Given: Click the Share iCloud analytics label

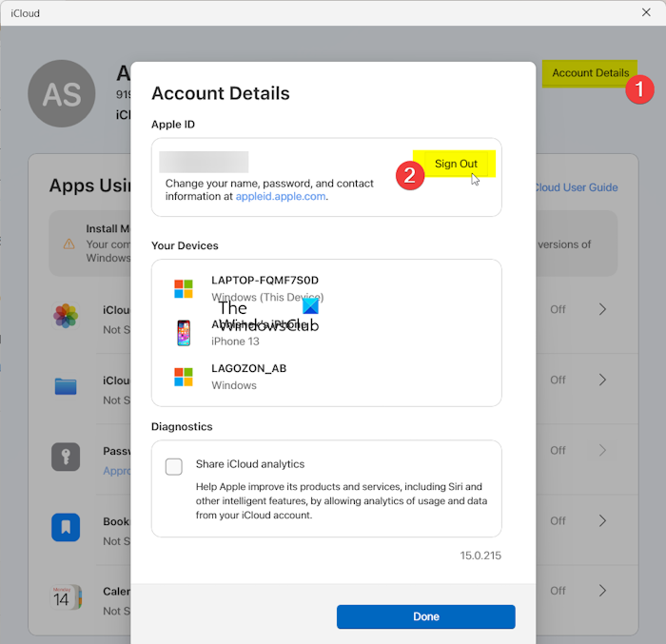Looking at the screenshot, I should pyautogui.click(x=250, y=464).
